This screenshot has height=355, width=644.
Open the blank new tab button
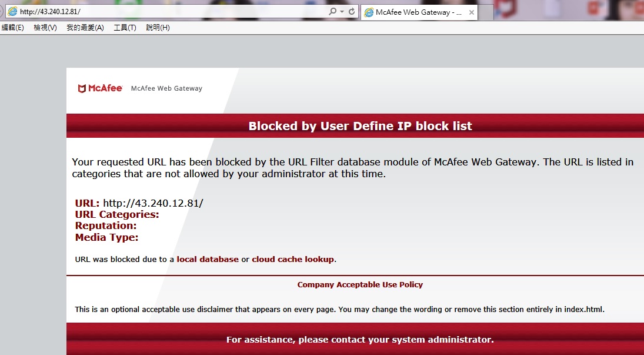[486, 12]
